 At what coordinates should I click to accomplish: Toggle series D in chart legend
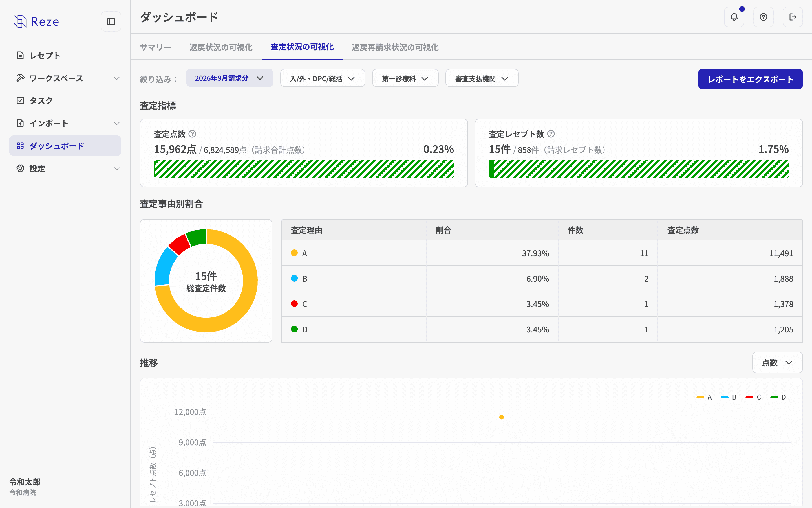pos(778,397)
